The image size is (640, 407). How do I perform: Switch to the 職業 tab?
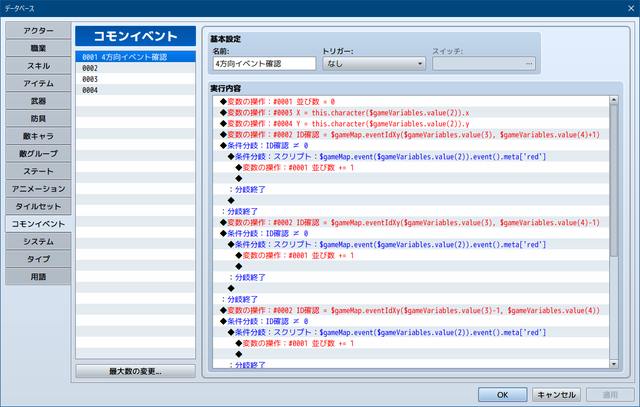point(38,48)
